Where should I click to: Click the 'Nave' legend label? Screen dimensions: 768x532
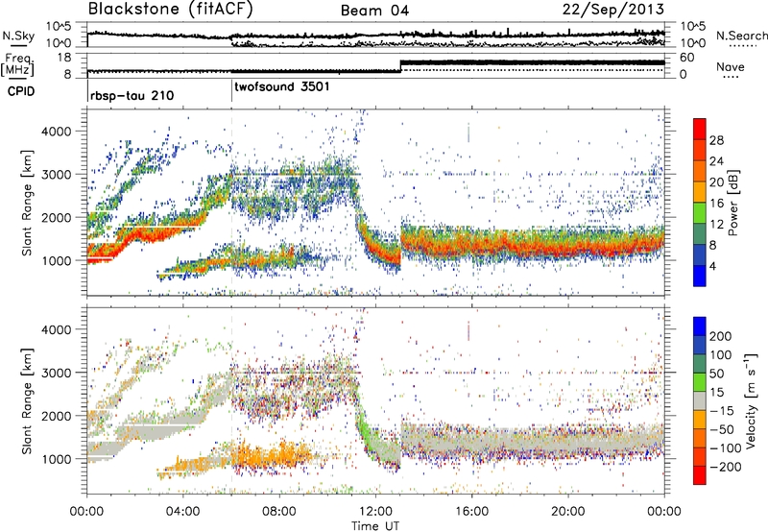coord(730,66)
